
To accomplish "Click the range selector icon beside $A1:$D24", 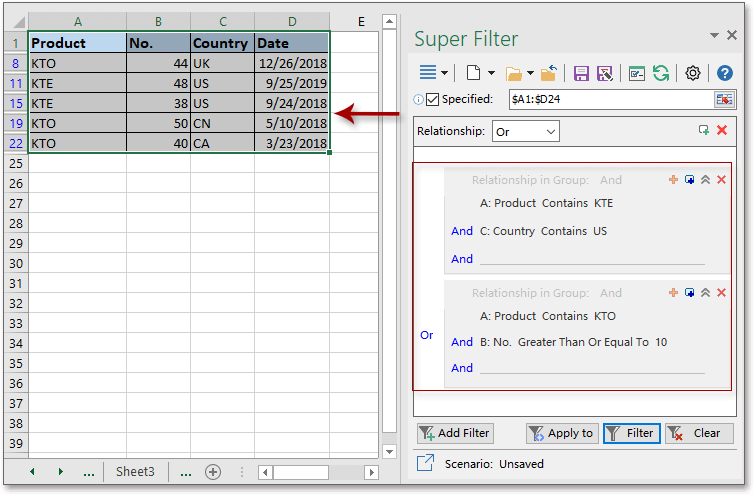I will pos(724,99).
